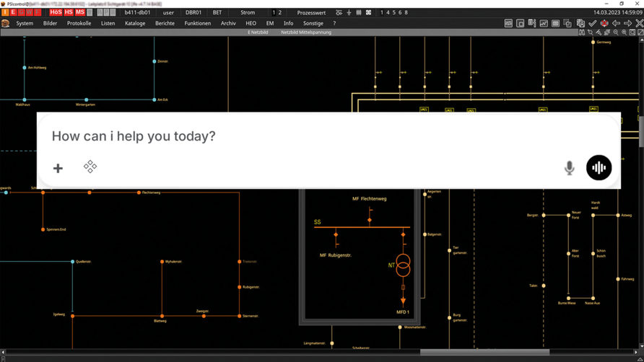This screenshot has height=362, width=644.
Task: Click the picture-in-picture window icon in toolbar
Action: tap(521, 23)
